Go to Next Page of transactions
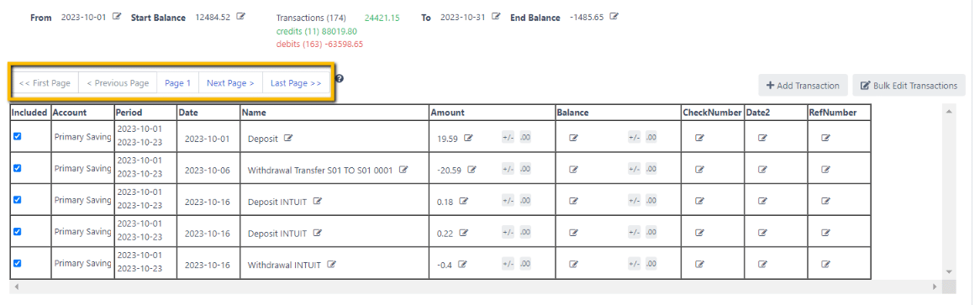The width and height of the screenshot is (980, 305). (x=230, y=82)
